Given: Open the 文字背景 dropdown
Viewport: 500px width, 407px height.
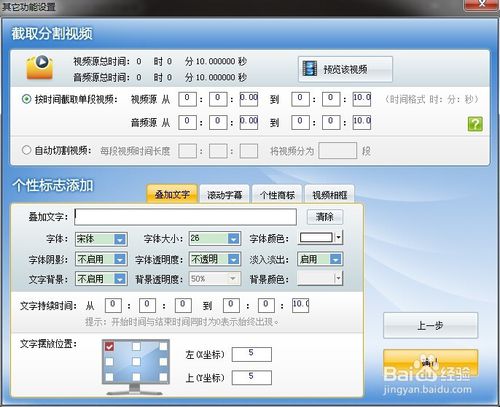Looking at the screenshot, I should coord(101,279).
